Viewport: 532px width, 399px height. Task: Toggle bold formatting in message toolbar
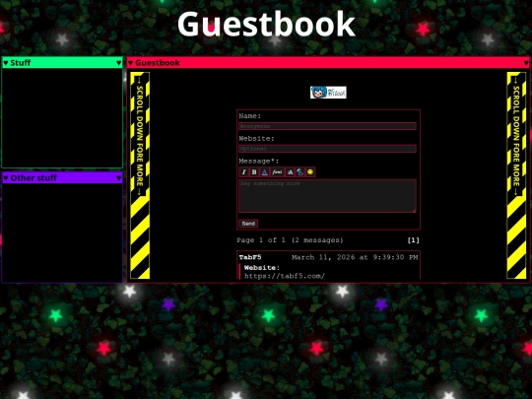pos(254,172)
